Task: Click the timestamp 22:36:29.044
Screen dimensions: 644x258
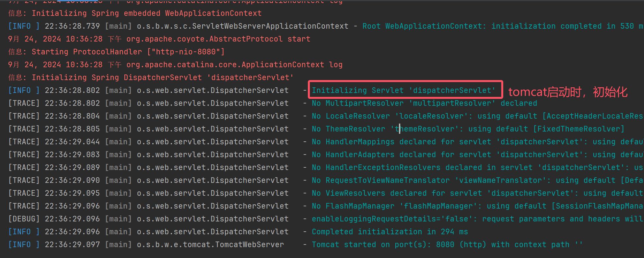Action: click(x=72, y=142)
